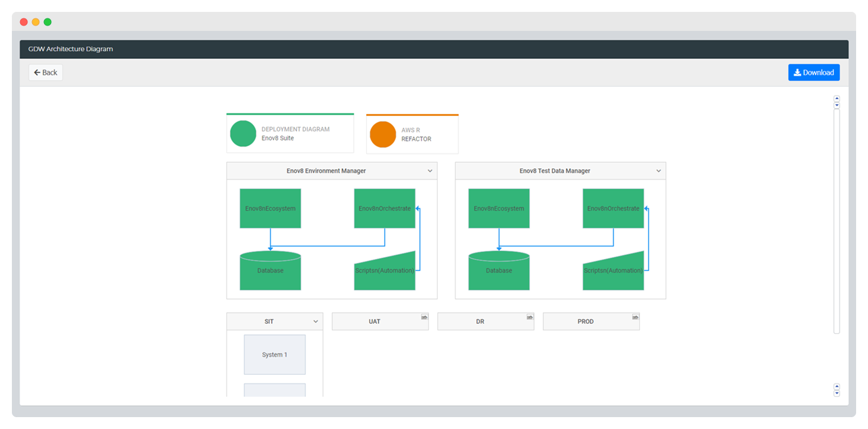Screen dimensions: 868x429
Task: Click the DR panel header
Action: 486,321
